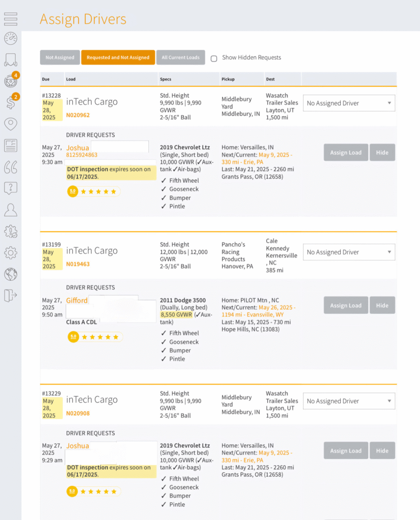This screenshot has width=420, height=520.
Task: Open the hamburger navigation menu
Action: click(11, 19)
